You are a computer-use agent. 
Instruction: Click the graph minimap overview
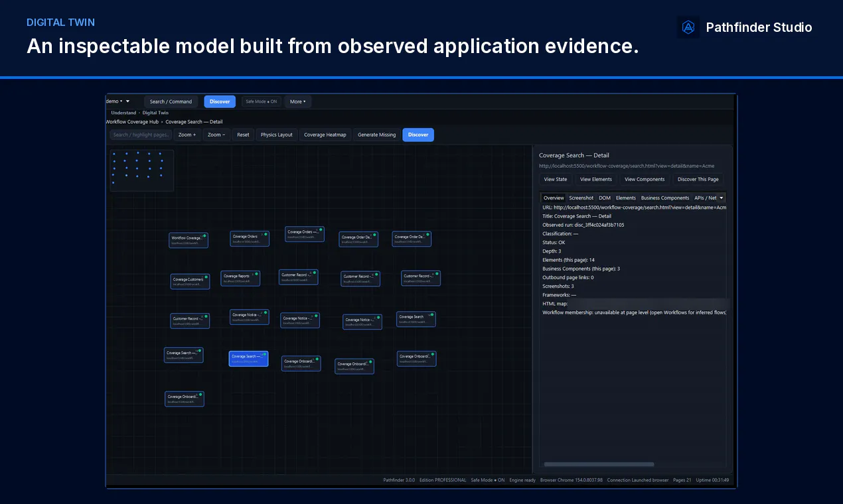click(x=142, y=170)
